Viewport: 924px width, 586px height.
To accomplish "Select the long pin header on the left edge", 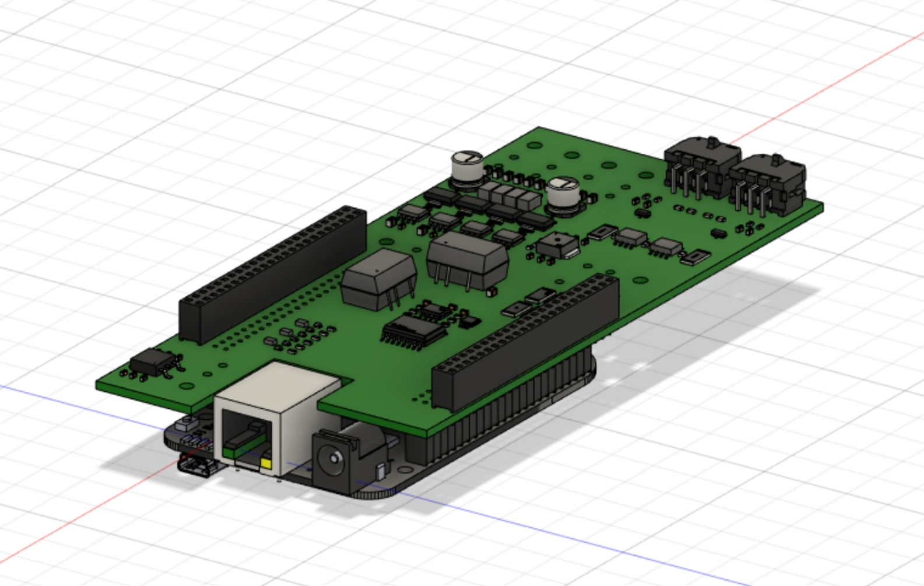I will coord(271,274).
